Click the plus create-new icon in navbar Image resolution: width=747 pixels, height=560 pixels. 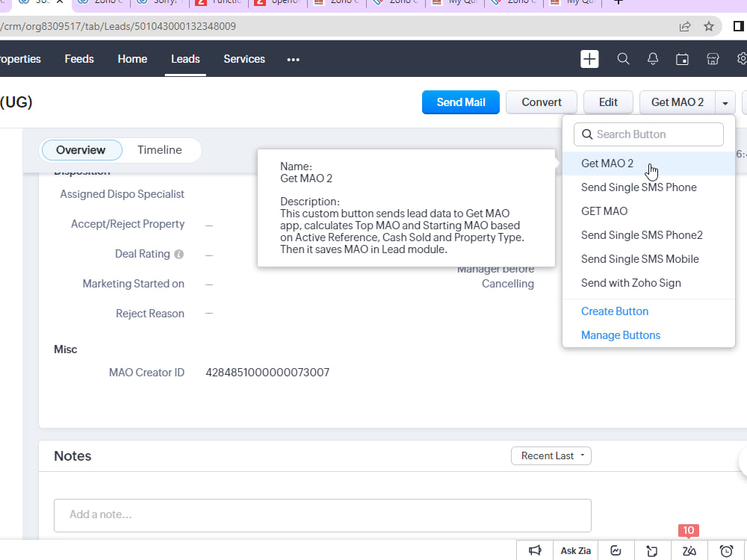pyautogui.click(x=589, y=59)
